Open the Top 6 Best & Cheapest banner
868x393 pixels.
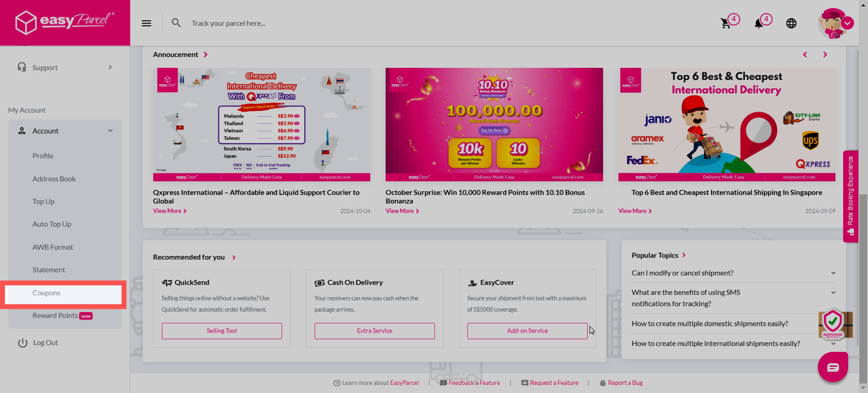point(727,124)
